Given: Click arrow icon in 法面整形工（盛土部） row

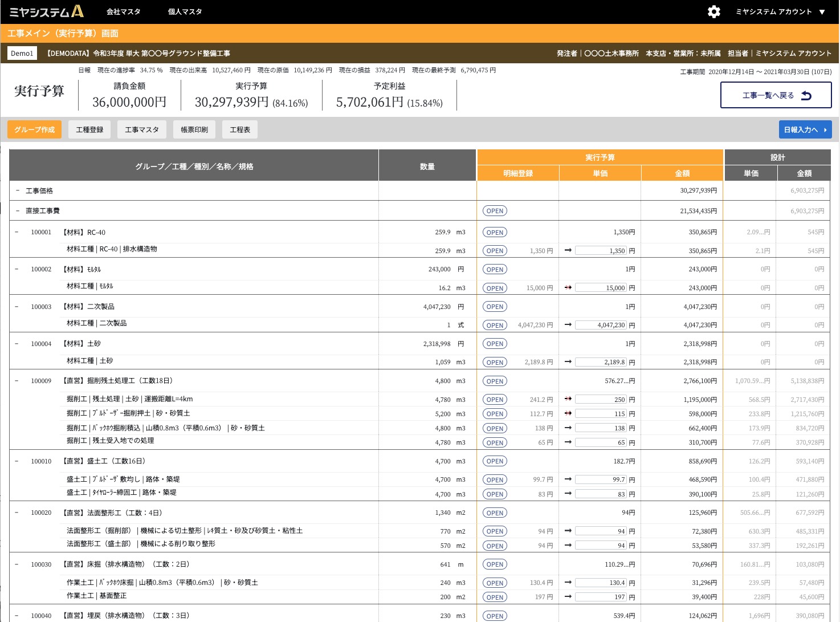Looking at the screenshot, I should [x=568, y=545].
